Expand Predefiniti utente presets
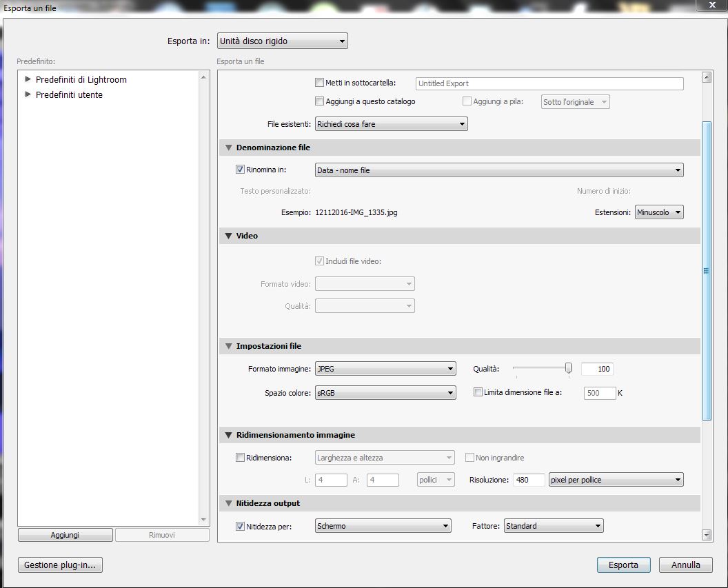This screenshot has width=728, height=588. point(28,94)
